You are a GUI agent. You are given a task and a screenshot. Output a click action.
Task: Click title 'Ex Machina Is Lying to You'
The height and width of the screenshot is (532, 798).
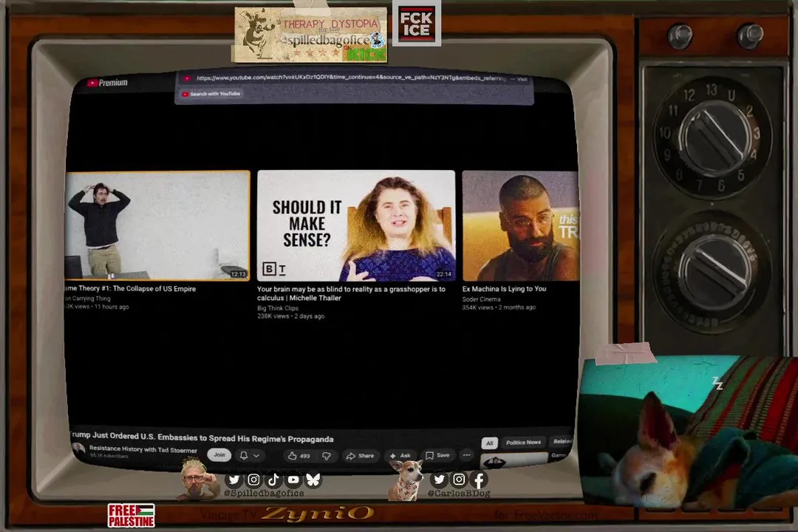(505, 289)
